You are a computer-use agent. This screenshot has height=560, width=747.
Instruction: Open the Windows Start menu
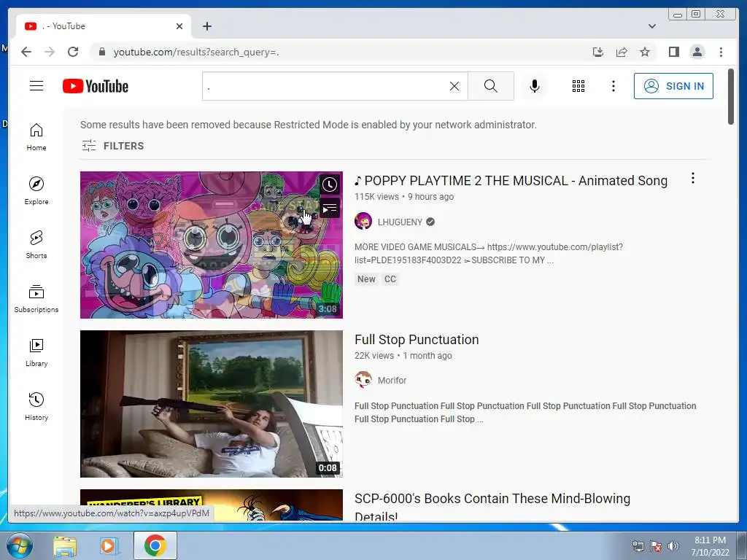(x=19, y=545)
